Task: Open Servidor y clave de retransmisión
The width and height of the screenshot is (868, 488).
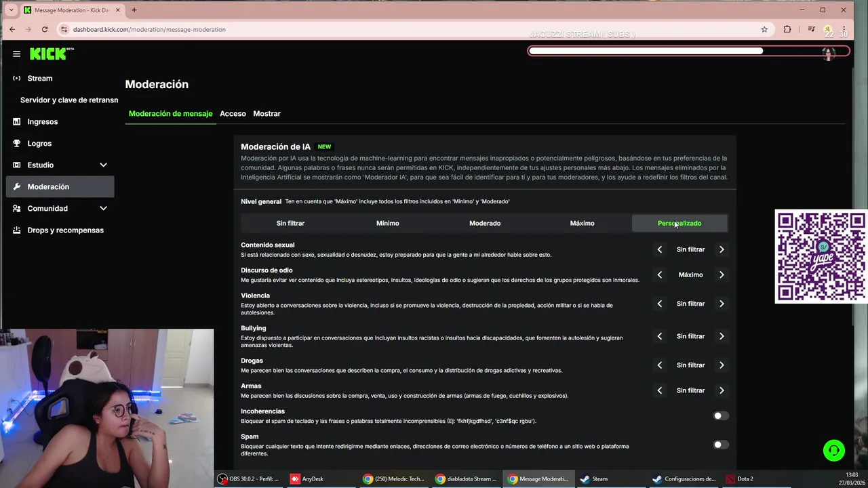Action: [69, 100]
